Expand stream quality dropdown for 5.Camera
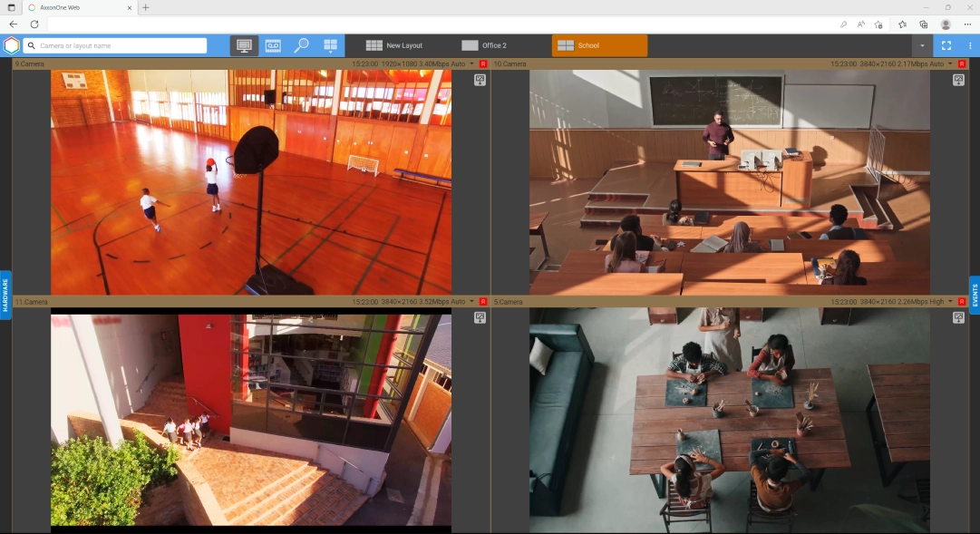 click(x=951, y=301)
